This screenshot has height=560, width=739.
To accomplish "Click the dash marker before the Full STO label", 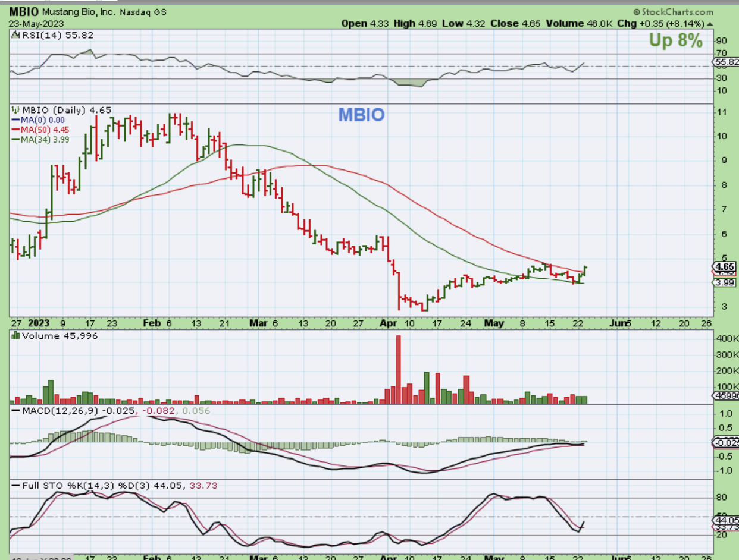I will click(15, 486).
